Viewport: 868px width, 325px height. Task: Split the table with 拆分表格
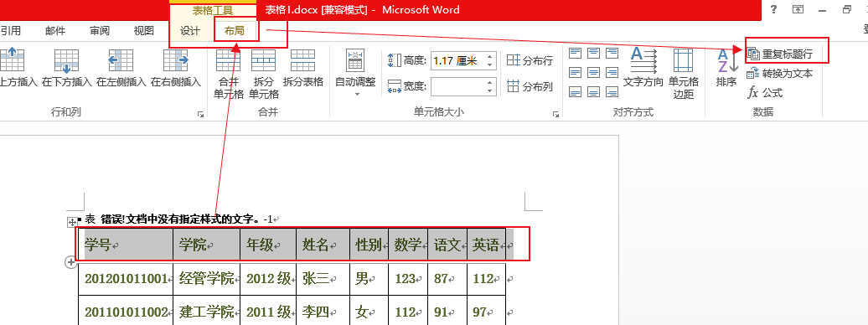coord(302,68)
